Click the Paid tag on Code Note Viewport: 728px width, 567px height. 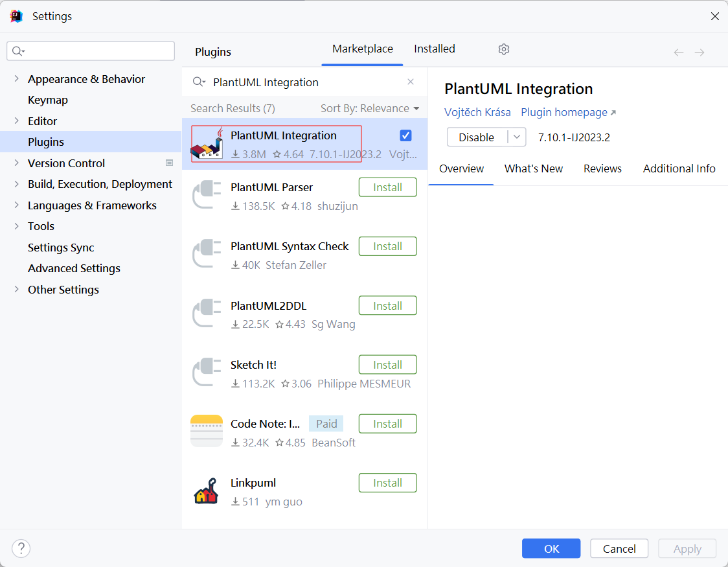tap(326, 424)
